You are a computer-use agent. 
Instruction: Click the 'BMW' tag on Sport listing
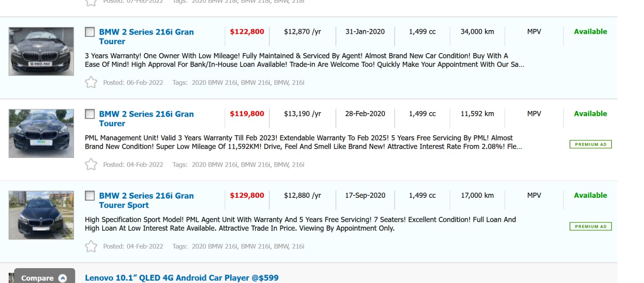pyautogui.click(x=281, y=246)
